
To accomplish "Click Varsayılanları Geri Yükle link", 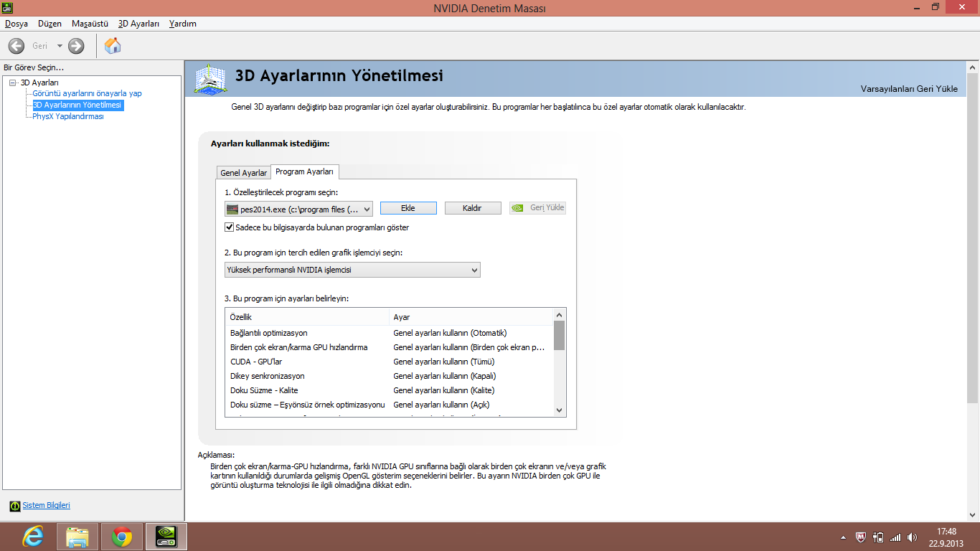I will click(909, 89).
